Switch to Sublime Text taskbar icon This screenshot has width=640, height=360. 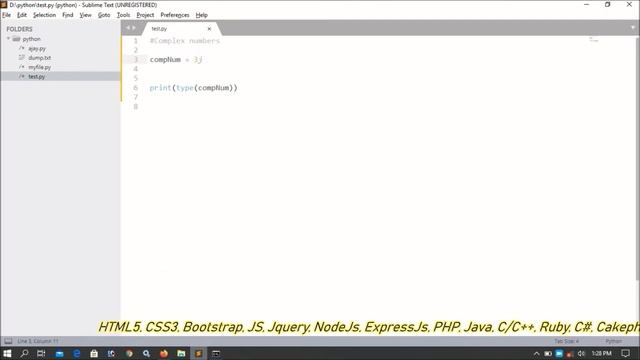[199, 353]
